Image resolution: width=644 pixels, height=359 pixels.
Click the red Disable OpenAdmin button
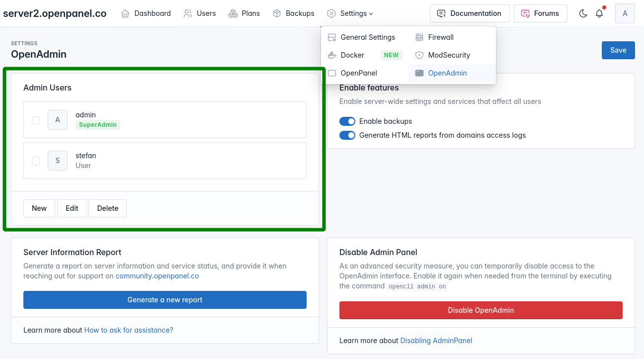point(481,310)
